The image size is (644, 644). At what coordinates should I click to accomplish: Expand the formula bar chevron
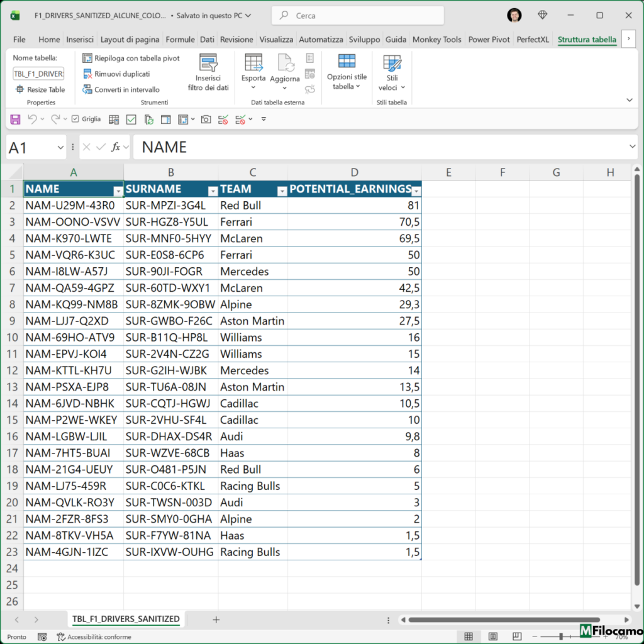(x=632, y=146)
